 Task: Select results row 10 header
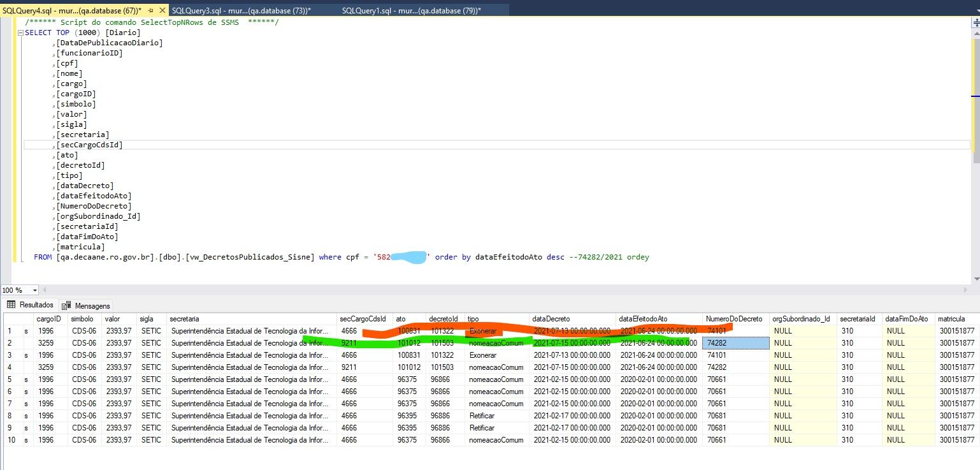coord(12,440)
